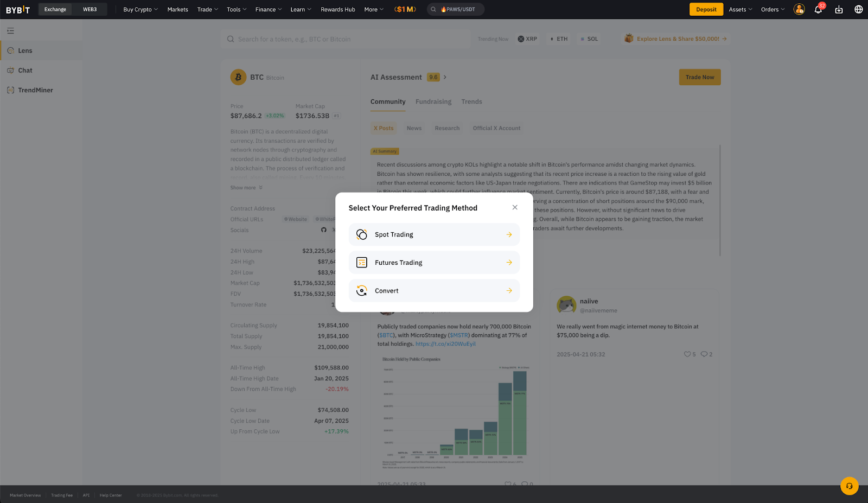Switch to the Community tab
The height and width of the screenshot is (503, 868).
[388, 101]
